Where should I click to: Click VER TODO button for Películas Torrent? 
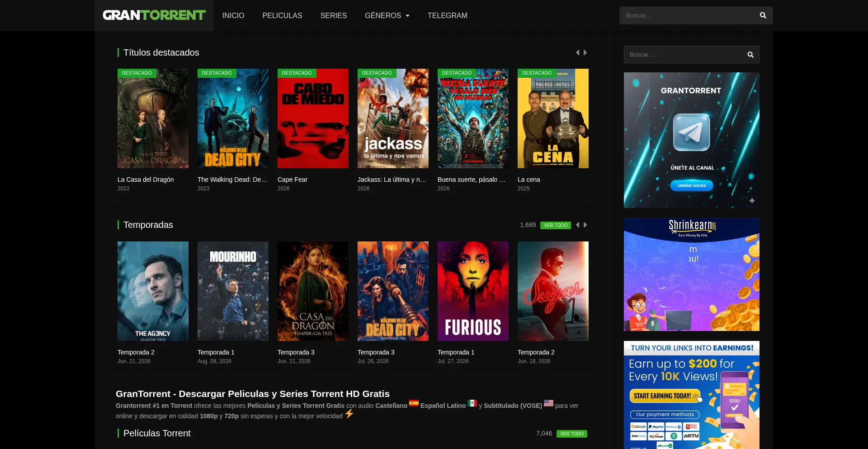click(x=572, y=434)
